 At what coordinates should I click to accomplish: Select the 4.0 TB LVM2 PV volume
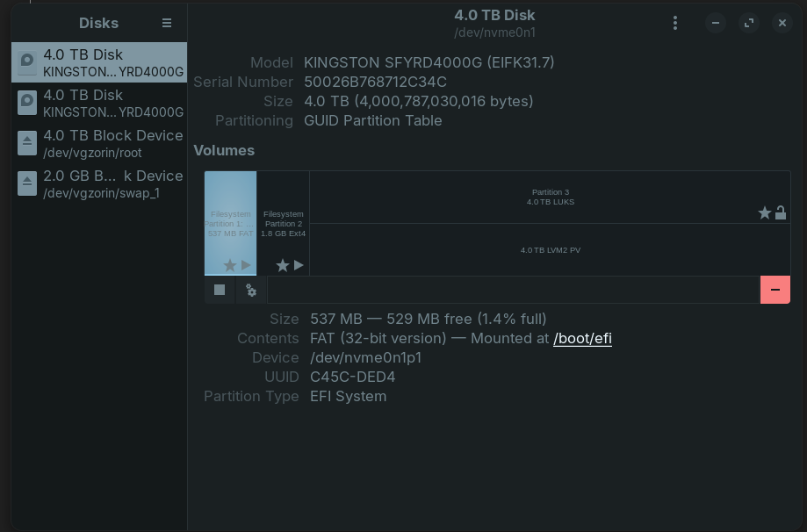[x=550, y=250]
